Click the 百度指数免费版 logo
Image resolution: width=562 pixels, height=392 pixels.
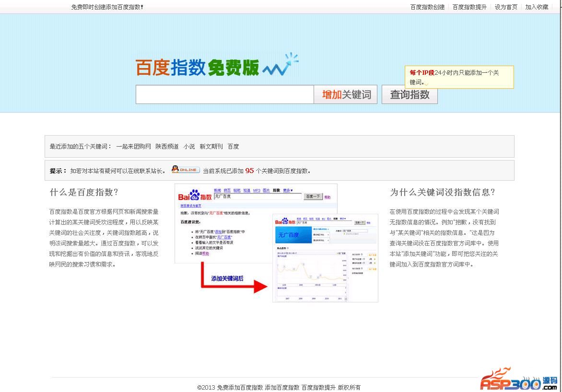pos(217,65)
